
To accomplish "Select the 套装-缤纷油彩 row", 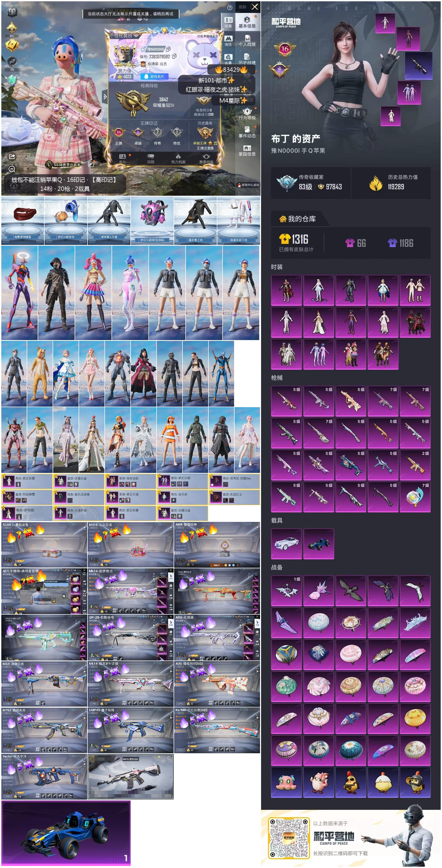I will pyautogui.click(x=130, y=481).
